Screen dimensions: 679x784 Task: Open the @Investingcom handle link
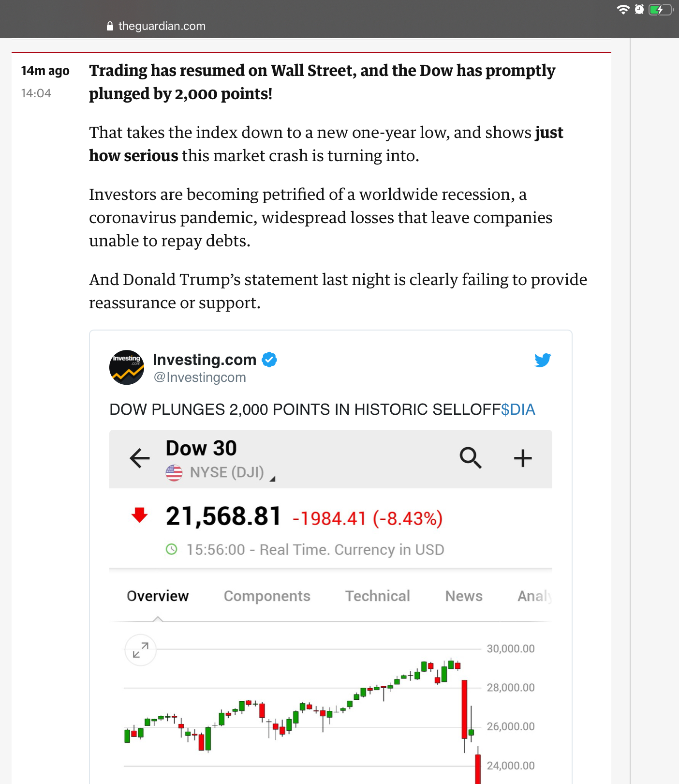pos(200,377)
